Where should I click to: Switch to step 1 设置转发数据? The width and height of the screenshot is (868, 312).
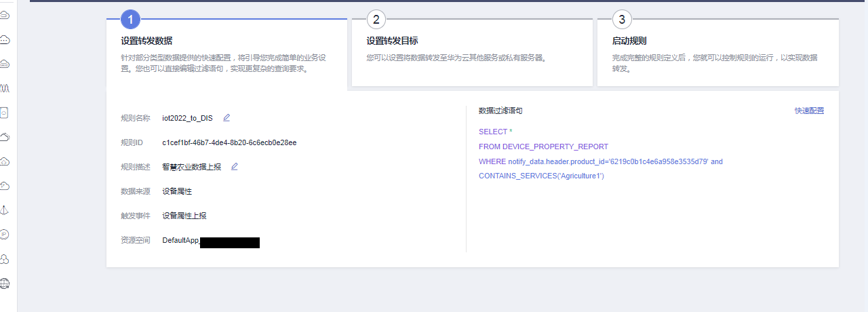(x=226, y=53)
